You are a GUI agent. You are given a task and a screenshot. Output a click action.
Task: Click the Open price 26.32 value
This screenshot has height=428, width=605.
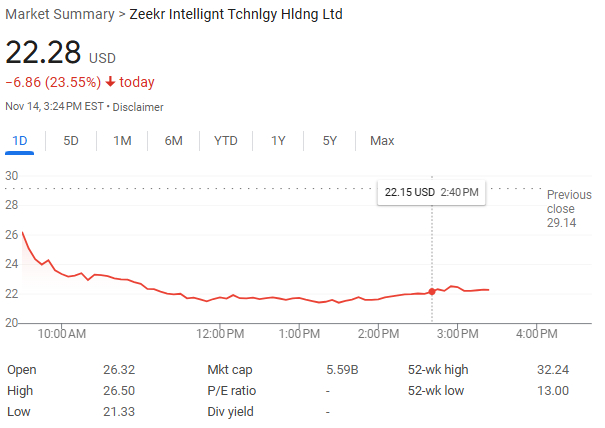coord(118,370)
